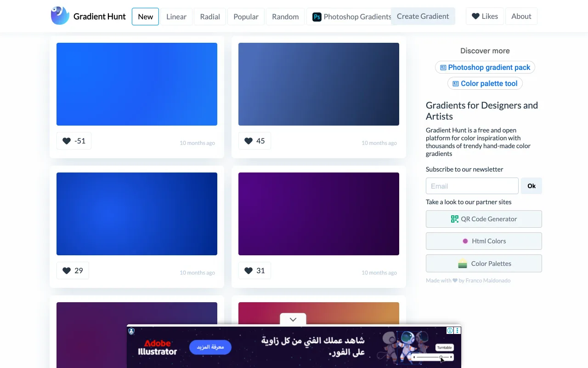
Task: Click the icon beside Photoshop gradient pack
Action: [443, 68]
